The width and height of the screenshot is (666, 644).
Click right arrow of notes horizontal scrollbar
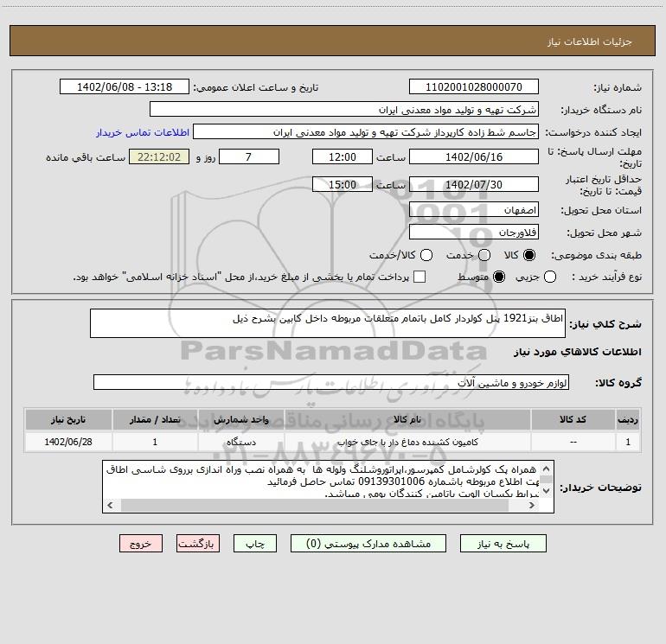pos(532,505)
